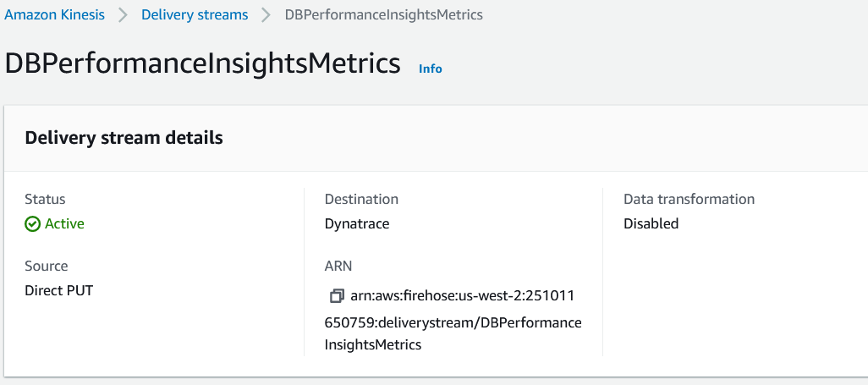The image size is (868, 385).
Task: Click the DBPerformanceInsightsMetrics page heading
Action: pos(203,64)
